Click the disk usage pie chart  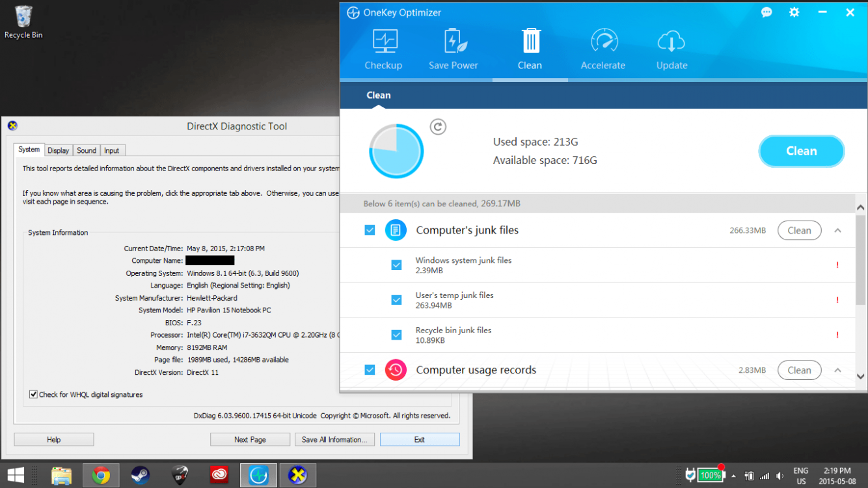coord(396,151)
